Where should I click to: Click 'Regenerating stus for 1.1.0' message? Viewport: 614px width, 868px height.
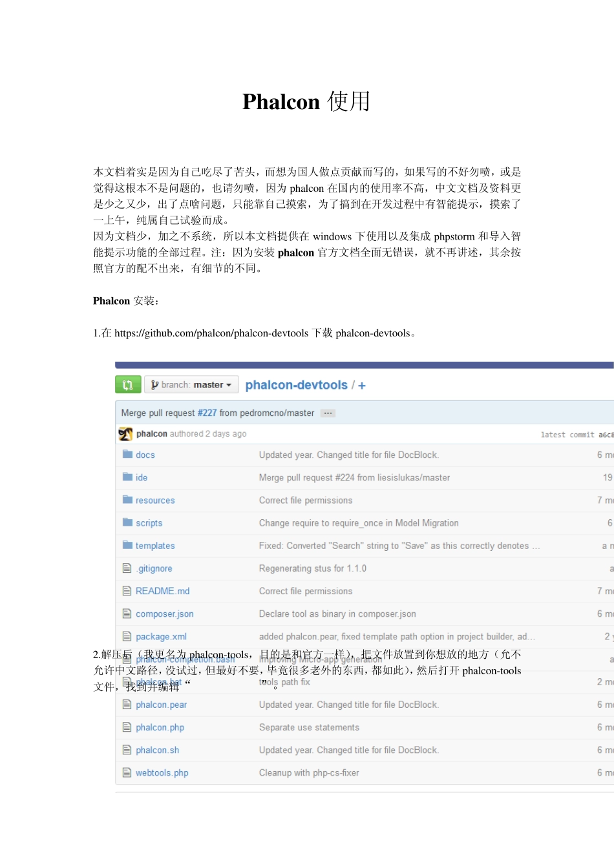coord(313,568)
